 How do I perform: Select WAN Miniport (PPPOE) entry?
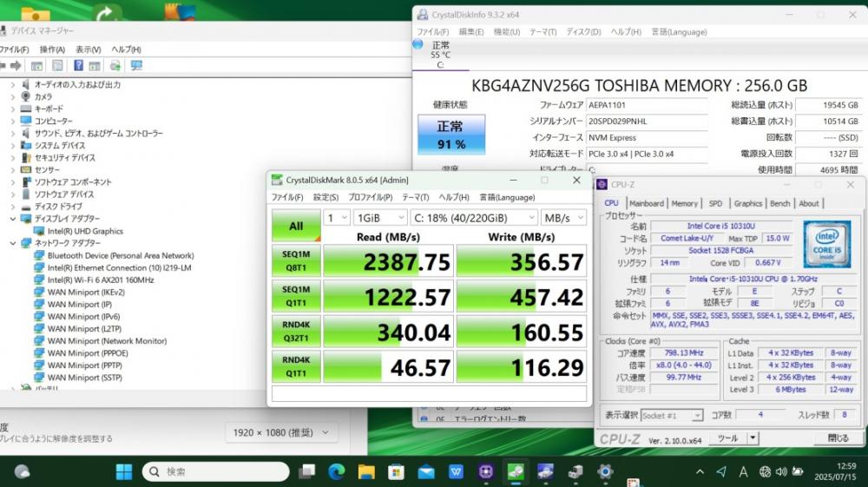[88, 353]
